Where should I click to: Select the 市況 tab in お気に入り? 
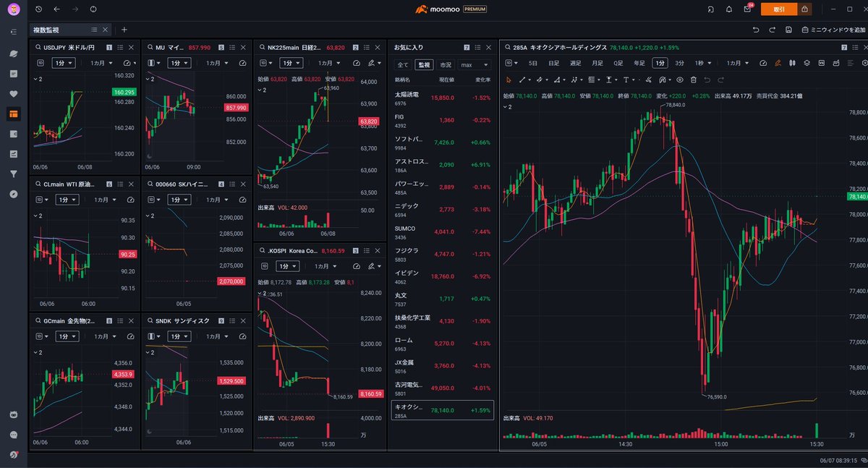pyautogui.click(x=446, y=64)
